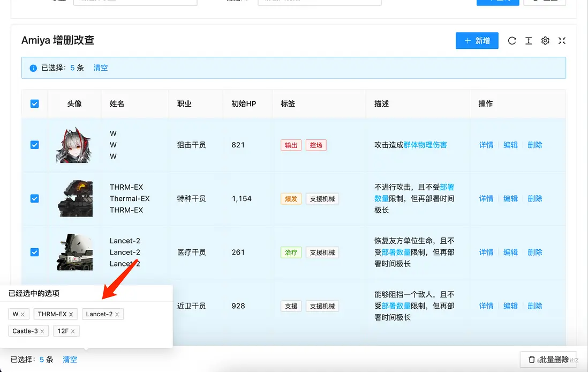Click 编辑 for the 近卫干员 row
Viewport: 588px width, 372px height.
pyautogui.click(x=510, y=306)
